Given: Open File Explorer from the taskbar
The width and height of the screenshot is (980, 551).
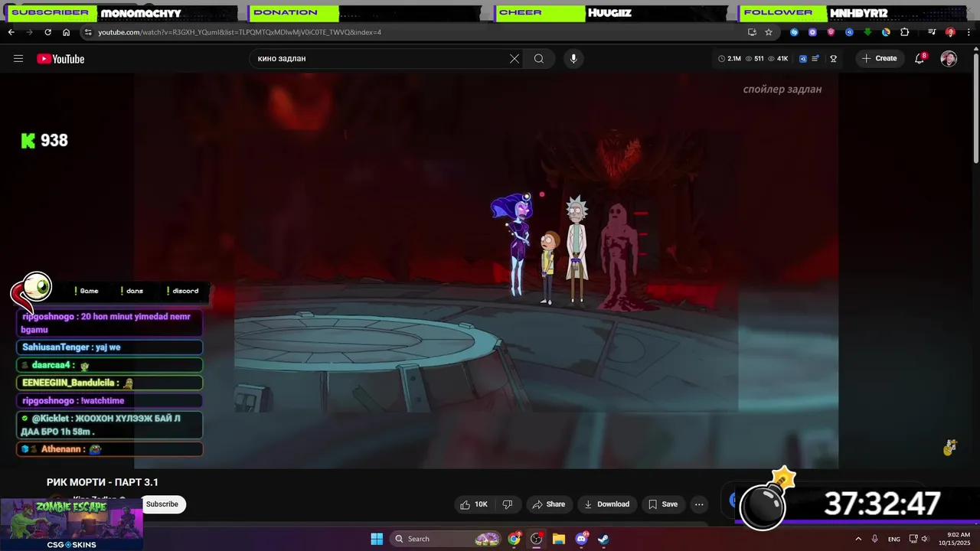Looking at the screenshot, I should point(559,539).
